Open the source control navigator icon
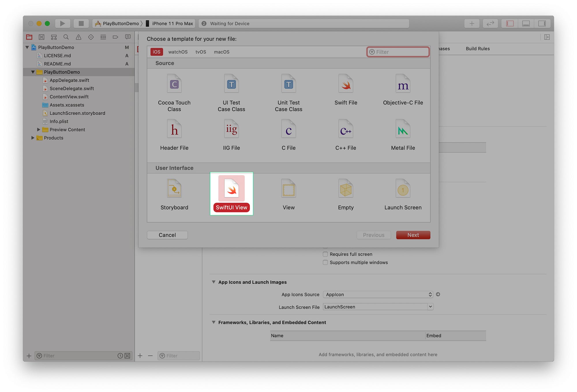The width and height of the screenshot is (577, 392). click(42, 37)
